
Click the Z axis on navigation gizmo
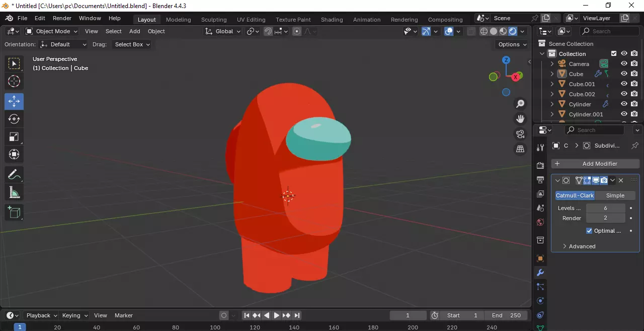click(506, 60)
